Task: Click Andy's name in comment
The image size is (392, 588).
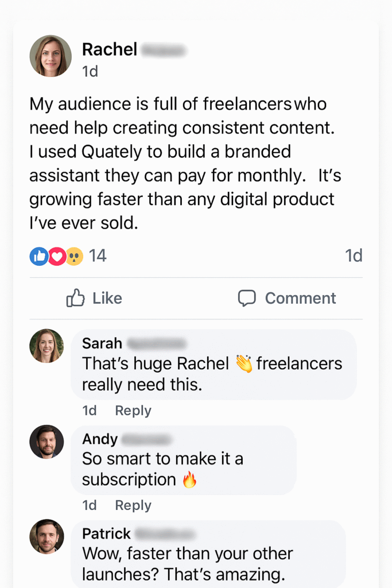Action: pyautogui.click(x=100, y=439)
